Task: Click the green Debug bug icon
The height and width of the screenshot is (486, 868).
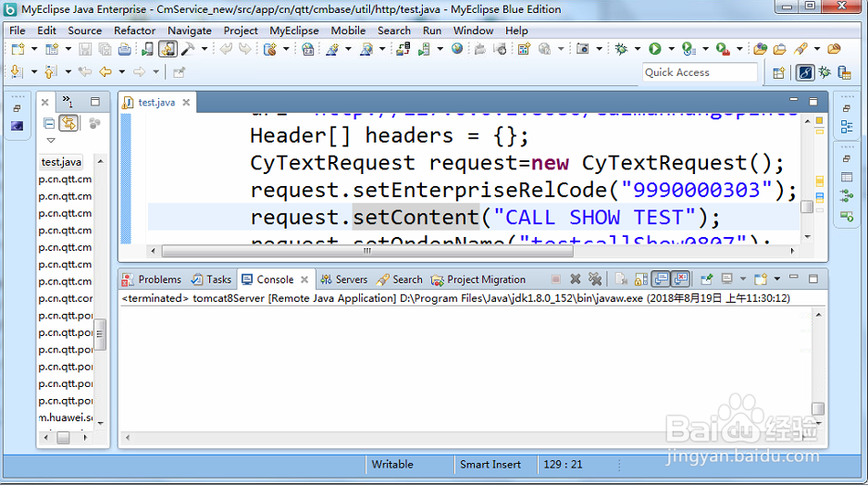Action: pos(621,49)
